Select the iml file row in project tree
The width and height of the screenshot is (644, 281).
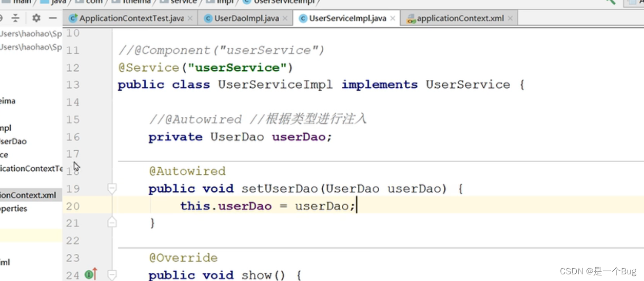[5, 262]
